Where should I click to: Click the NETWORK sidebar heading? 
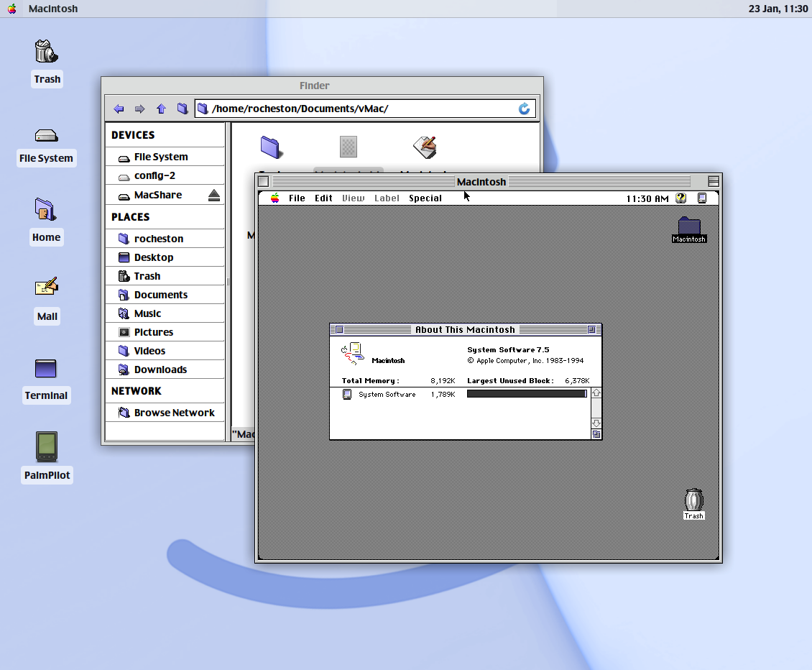[137, 391]
